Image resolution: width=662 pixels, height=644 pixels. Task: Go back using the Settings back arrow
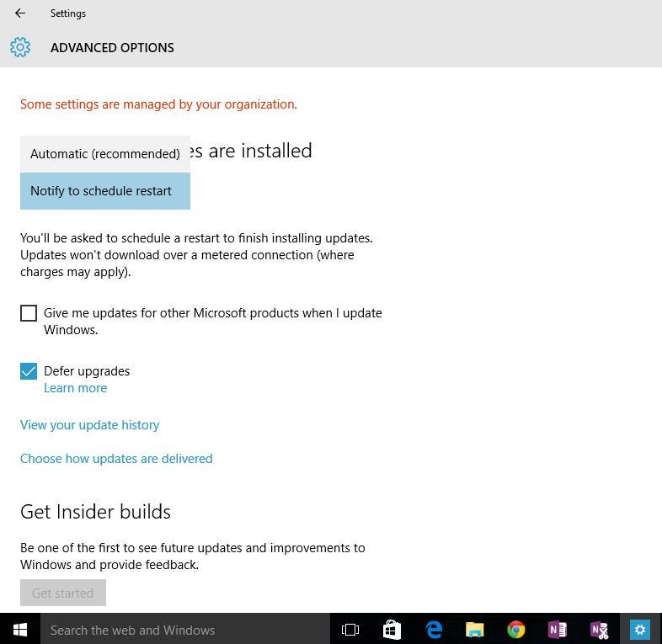pos(20,13)
